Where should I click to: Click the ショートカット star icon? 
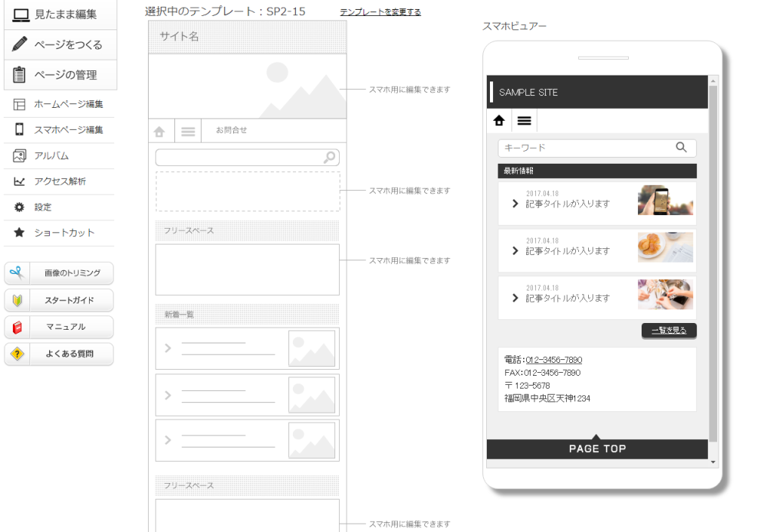coord(20,232)
